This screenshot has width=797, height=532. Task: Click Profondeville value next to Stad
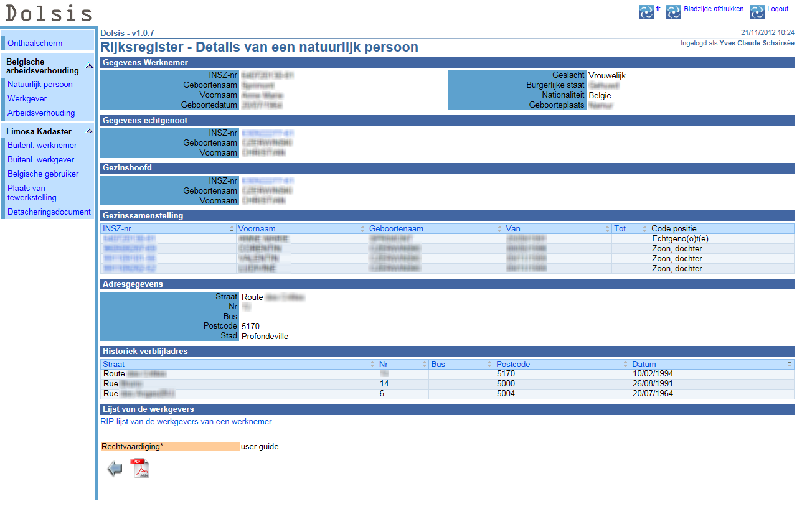(x=265, y=337)
